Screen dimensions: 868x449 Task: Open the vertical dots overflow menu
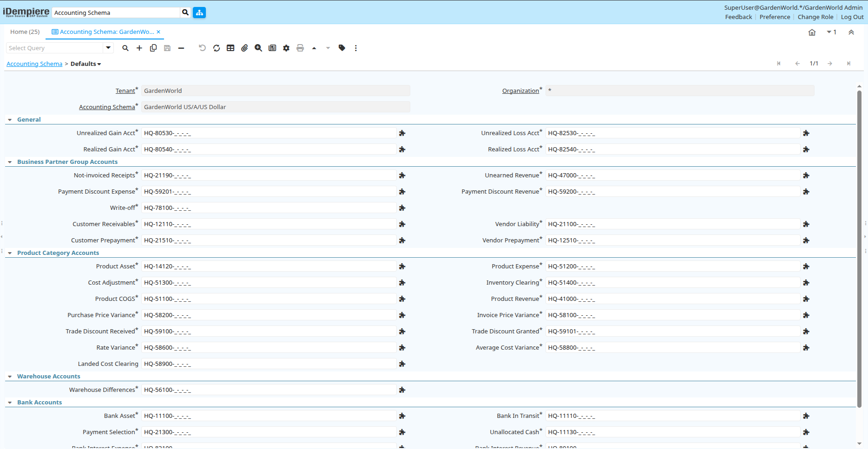pos(355,48)
